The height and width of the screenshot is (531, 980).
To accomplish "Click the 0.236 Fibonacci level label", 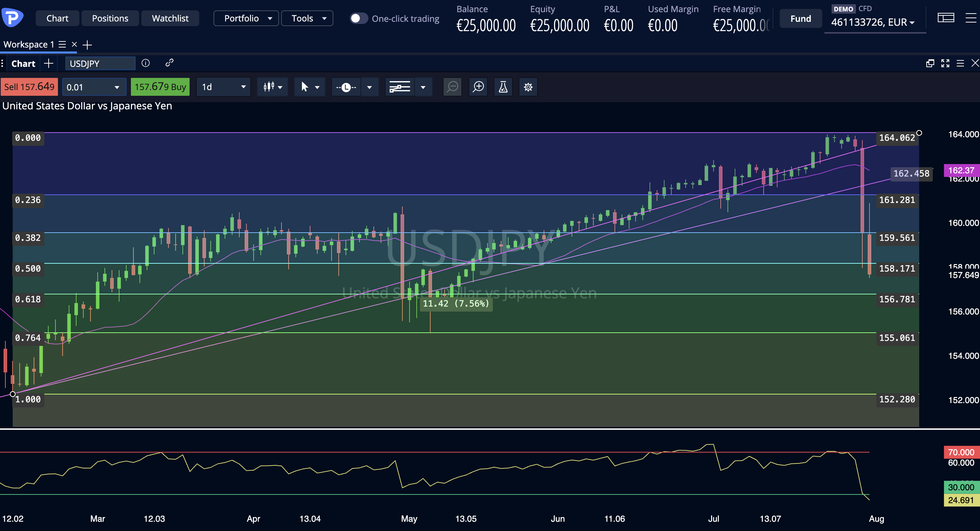I will [x=28, y=200].
